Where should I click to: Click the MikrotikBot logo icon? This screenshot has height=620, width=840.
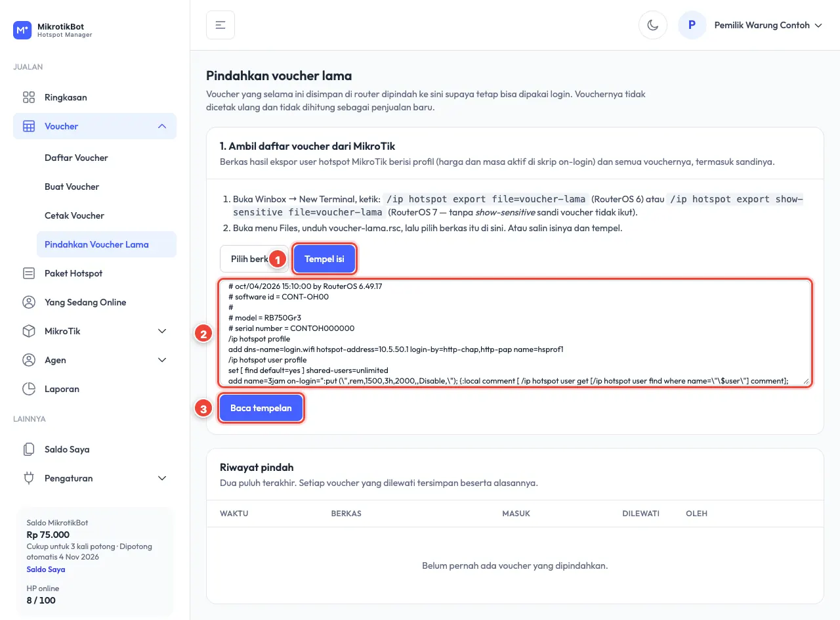(22, 30)
